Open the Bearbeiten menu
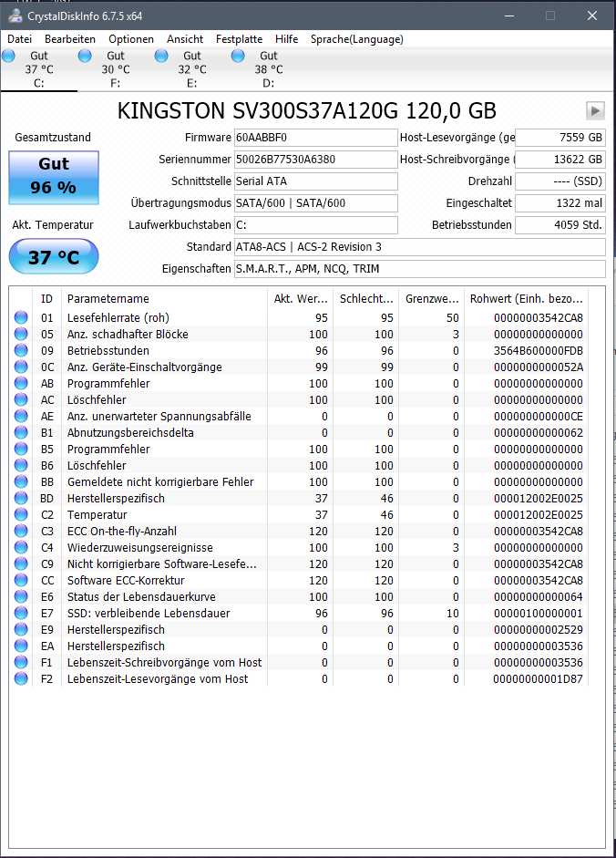The height and width of the screenshot is (858, 616). 70,39
